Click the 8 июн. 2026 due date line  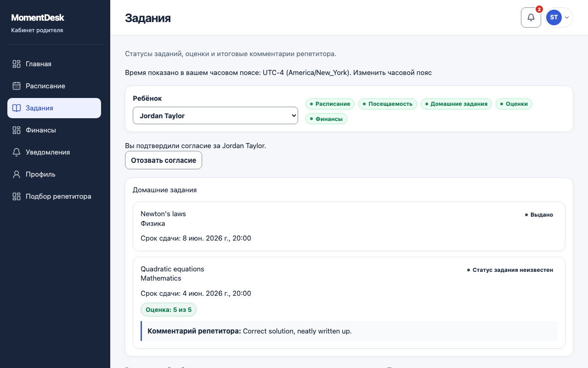(196, 238)
